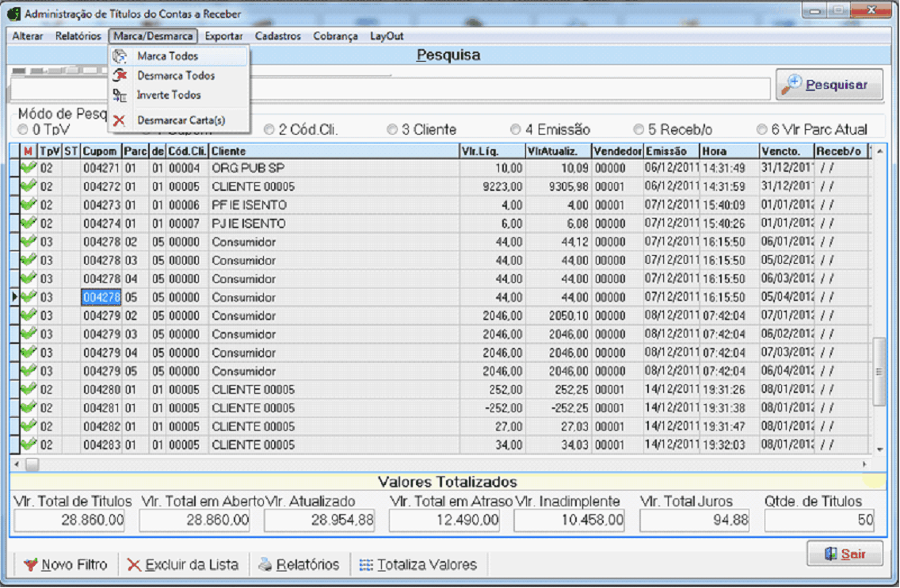The width and height of the screenshot is (900, 588).
Task: Toggle green checkmark for ORG PUB SP row
Action: (x=29, y=167)
